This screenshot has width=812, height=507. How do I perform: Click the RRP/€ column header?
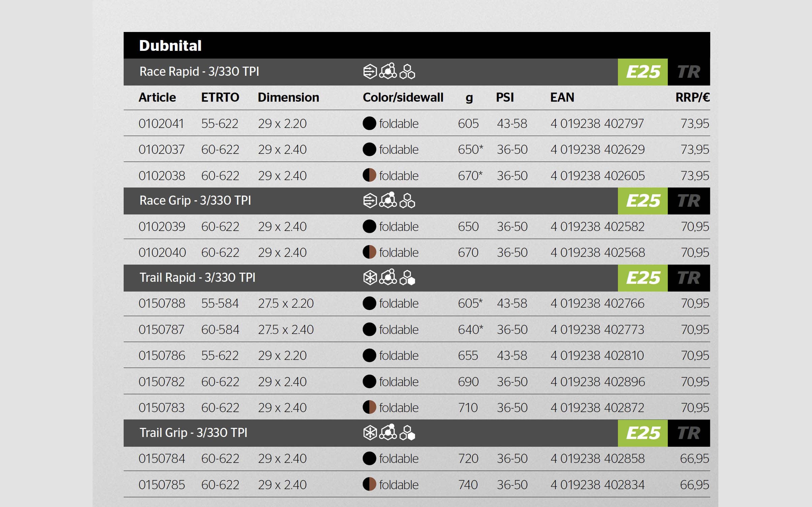point(692,98)
